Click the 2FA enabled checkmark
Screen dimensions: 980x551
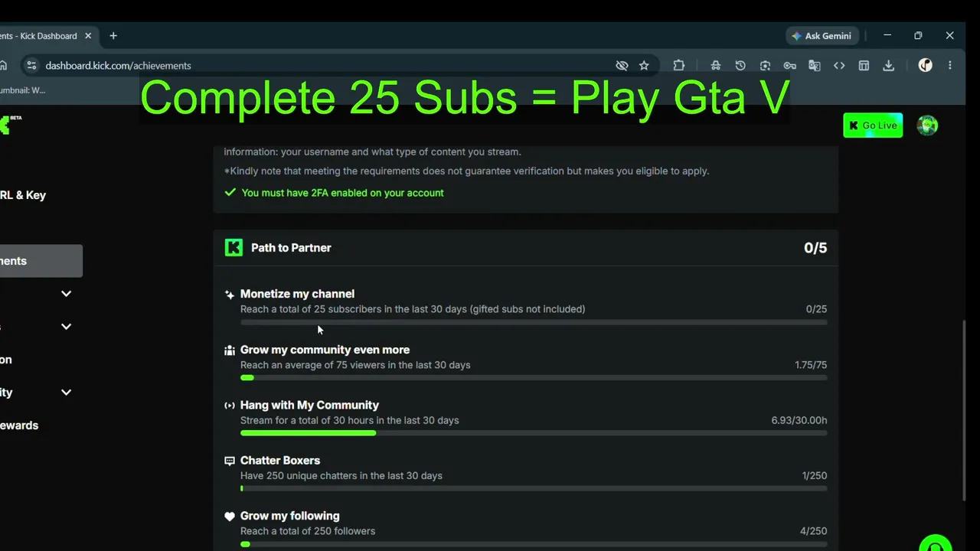(x=230, y=193)
